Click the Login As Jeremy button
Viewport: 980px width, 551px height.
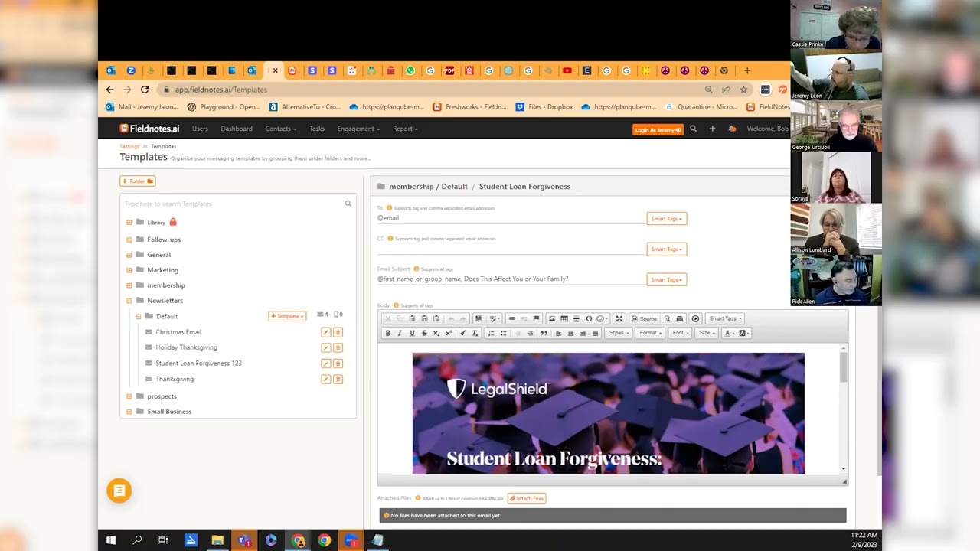[x=658, y=129]
